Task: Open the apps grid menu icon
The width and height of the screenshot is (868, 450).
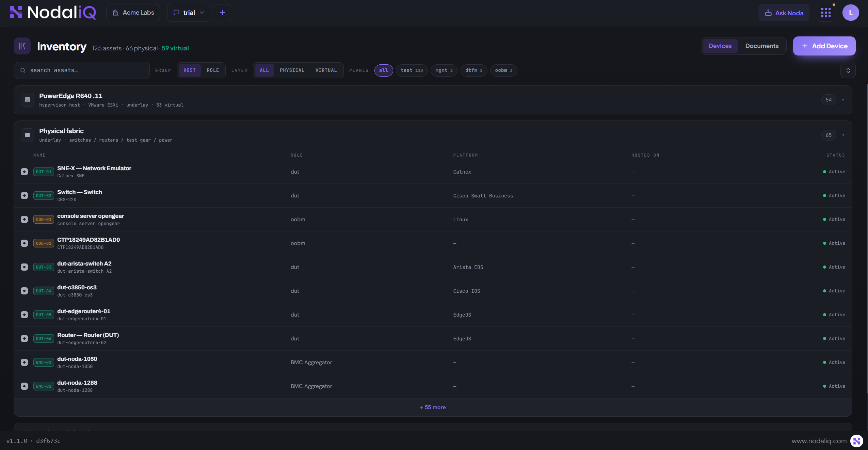Action: 826,13
